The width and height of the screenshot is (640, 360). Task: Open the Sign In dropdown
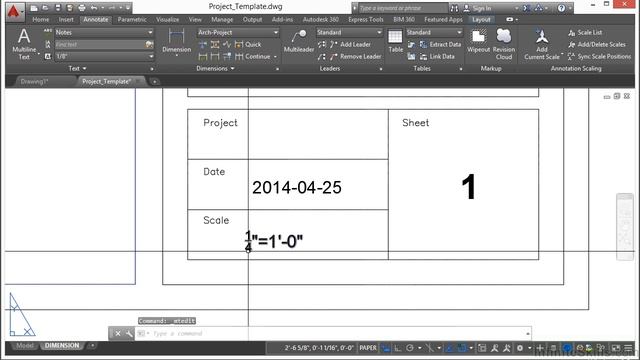coord(517,8)
